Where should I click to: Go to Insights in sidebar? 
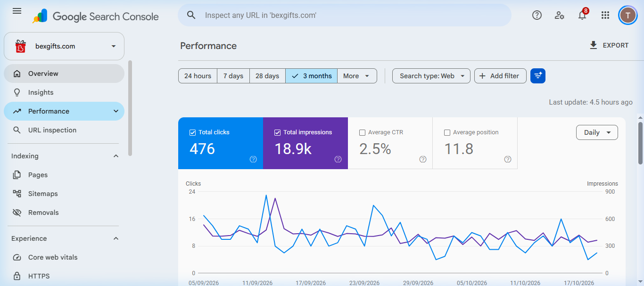click(x=64, y=92)
